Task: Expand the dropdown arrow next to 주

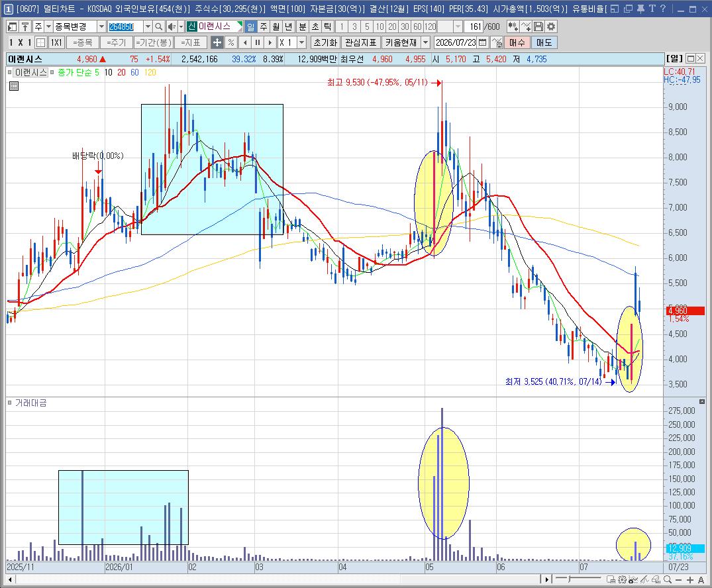Action: coord(48,26)
